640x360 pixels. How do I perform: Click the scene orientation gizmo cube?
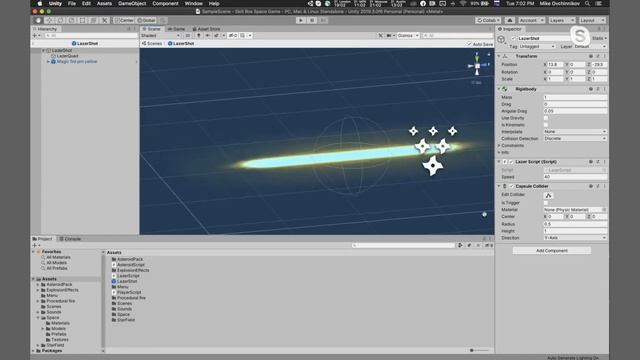pos(477,66)
